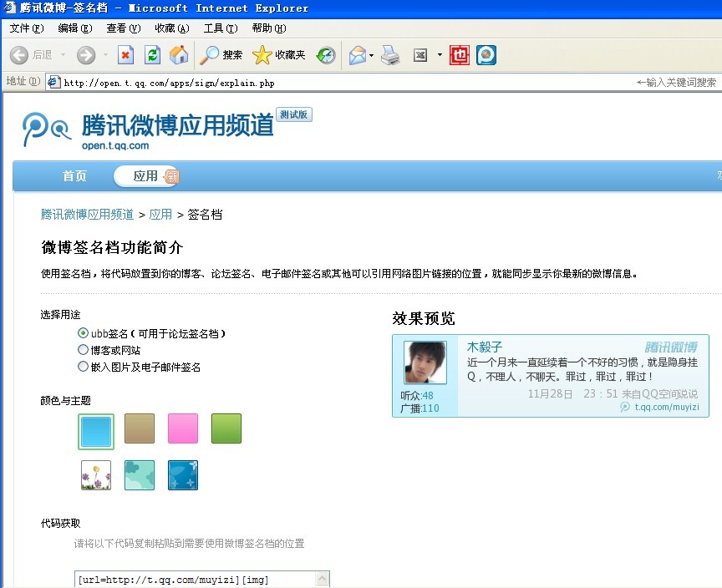Pick the dark blue star pattern theme

[x=183, y=475]
